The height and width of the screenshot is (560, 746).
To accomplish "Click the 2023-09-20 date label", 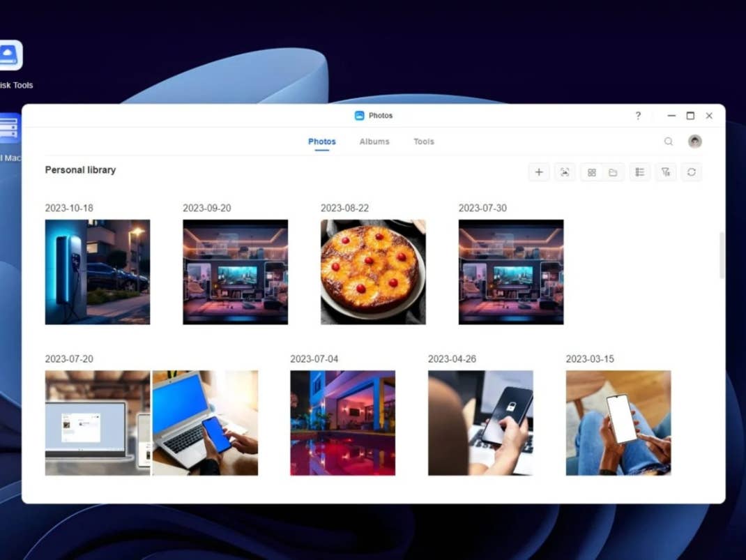I will [x=207, y=208].
